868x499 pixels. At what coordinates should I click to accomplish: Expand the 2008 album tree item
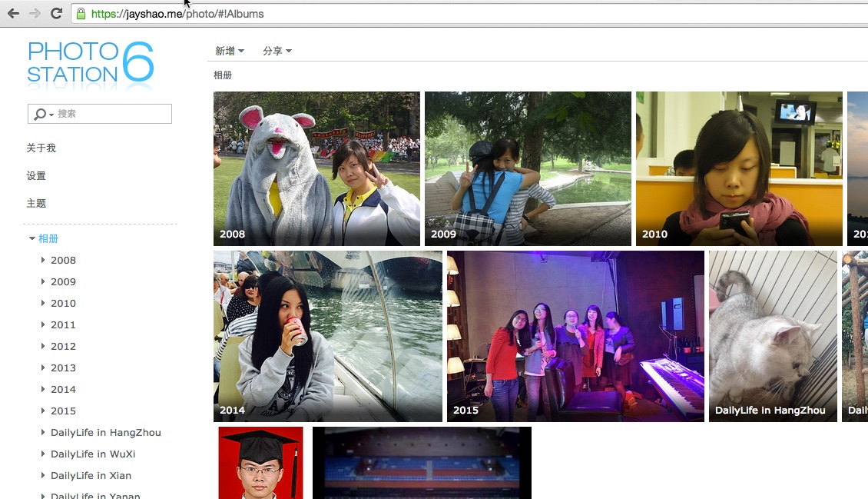[42, 260]
